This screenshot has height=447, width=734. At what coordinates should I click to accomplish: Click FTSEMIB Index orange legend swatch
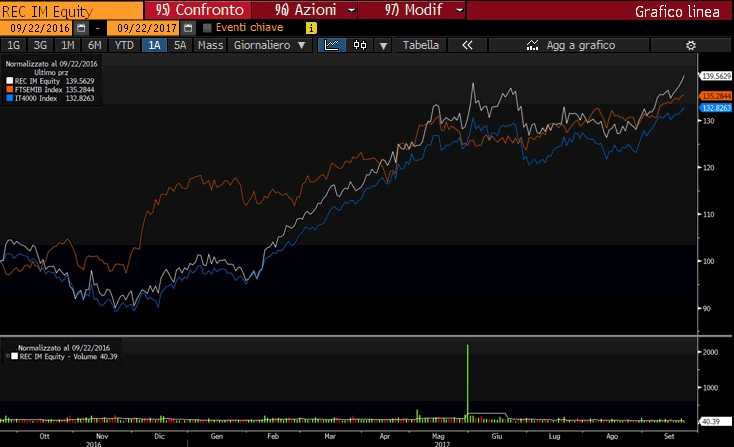[9, 89]
